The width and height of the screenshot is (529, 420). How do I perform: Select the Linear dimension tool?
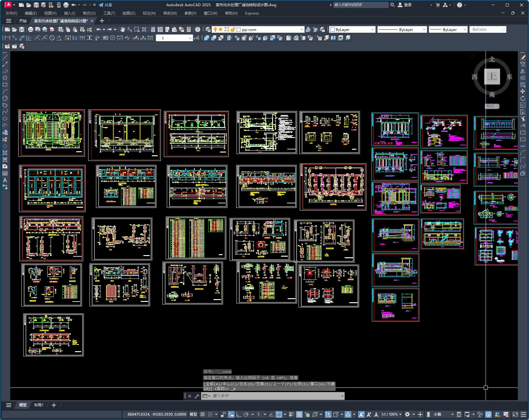pyautogui.click(x=7, y=38)
